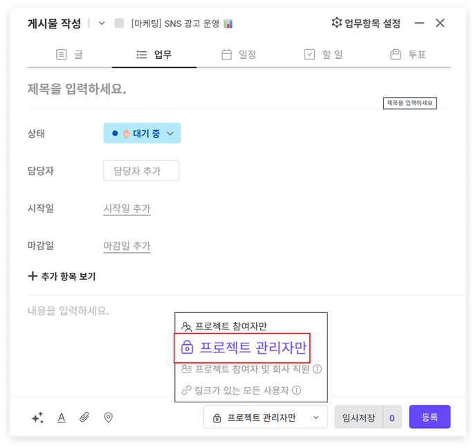
Task: Switch to the 투표 tab
Action: (408, 54)
